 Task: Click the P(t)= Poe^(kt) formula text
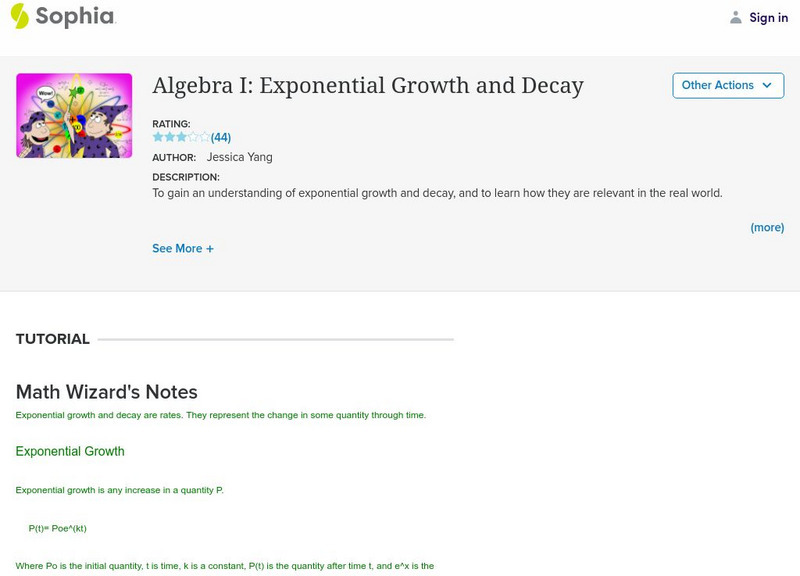58,528
